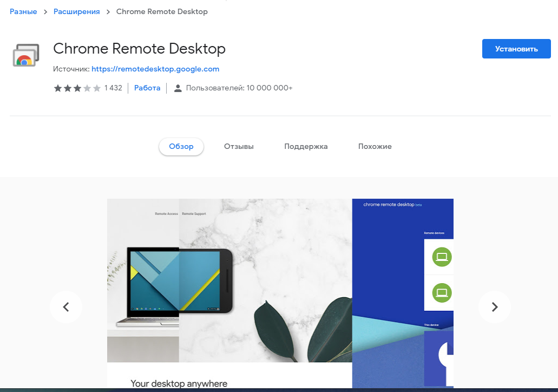
Task: Go to Расширения breadcrumb link
Action: point(76,12)
